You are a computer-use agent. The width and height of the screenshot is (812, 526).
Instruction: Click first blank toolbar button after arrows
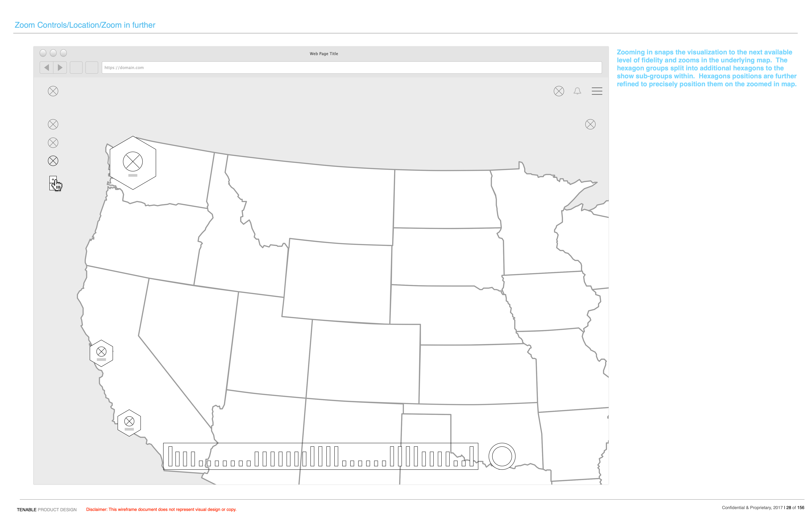pos(76,68)
